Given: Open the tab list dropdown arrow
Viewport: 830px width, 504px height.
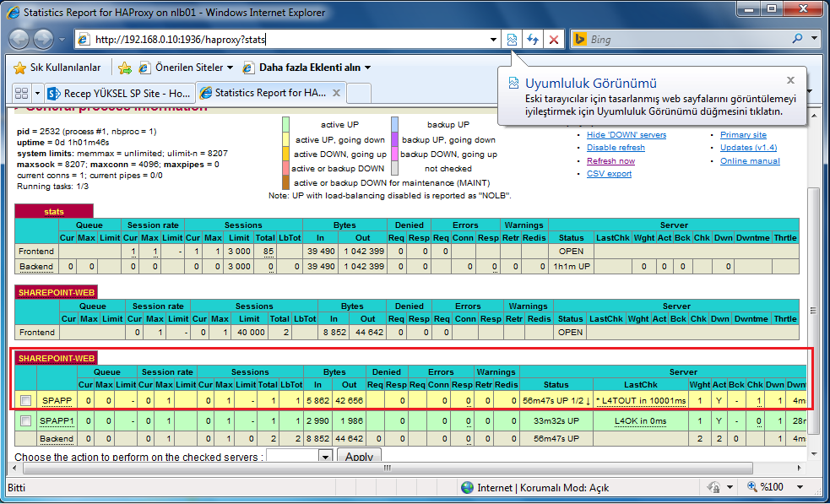Looking at the screenshot, I should pyautogui.click(x=37, y=93).
